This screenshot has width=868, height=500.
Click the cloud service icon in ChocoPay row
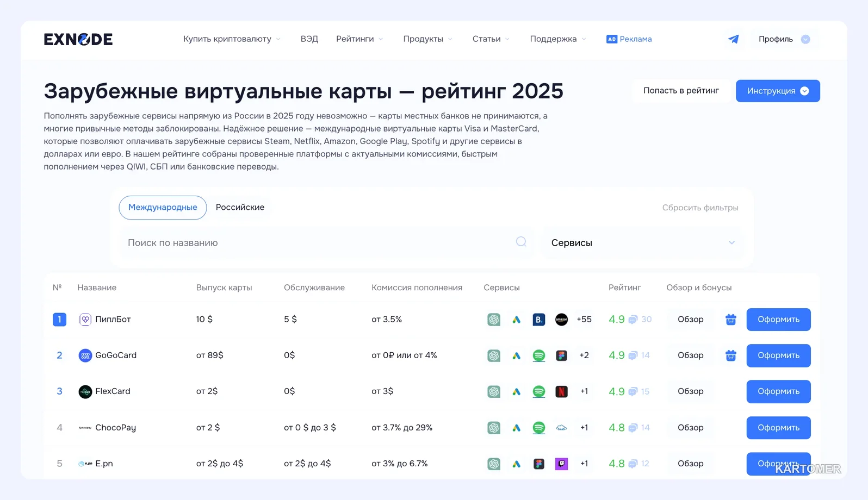coord(561,428)
